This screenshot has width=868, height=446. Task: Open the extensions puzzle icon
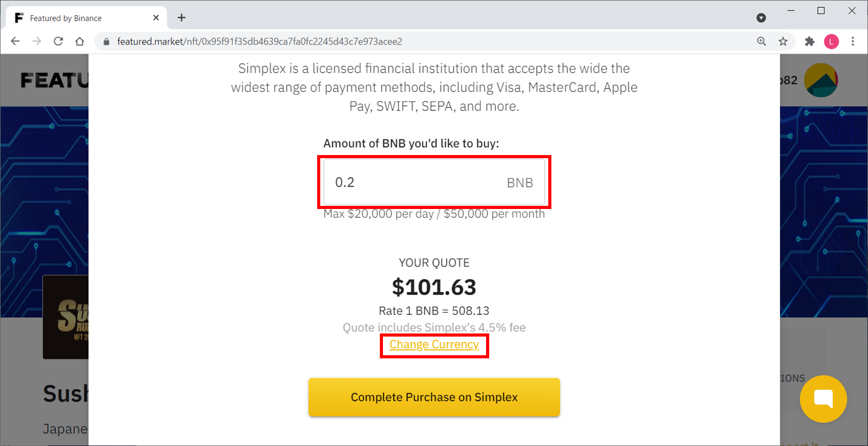point(809,41)
